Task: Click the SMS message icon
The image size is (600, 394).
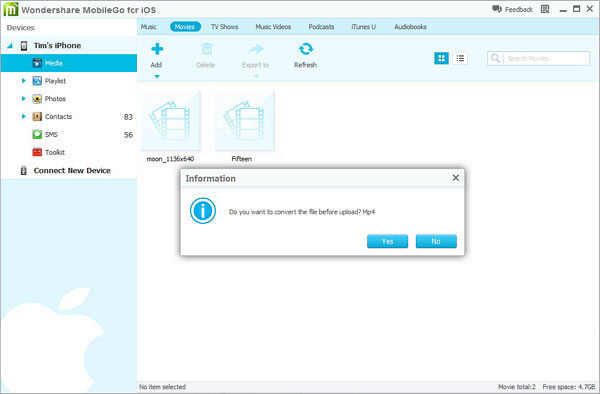Action: pyautogui.click(x=37, y=134)
